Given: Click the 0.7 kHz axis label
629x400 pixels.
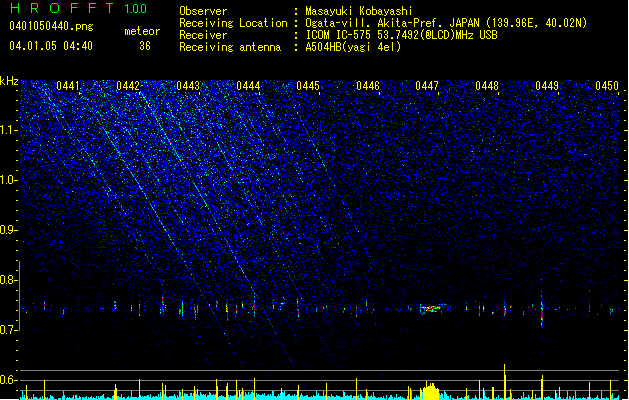Looking at the screenshot, I should click(x=9, y=330).
